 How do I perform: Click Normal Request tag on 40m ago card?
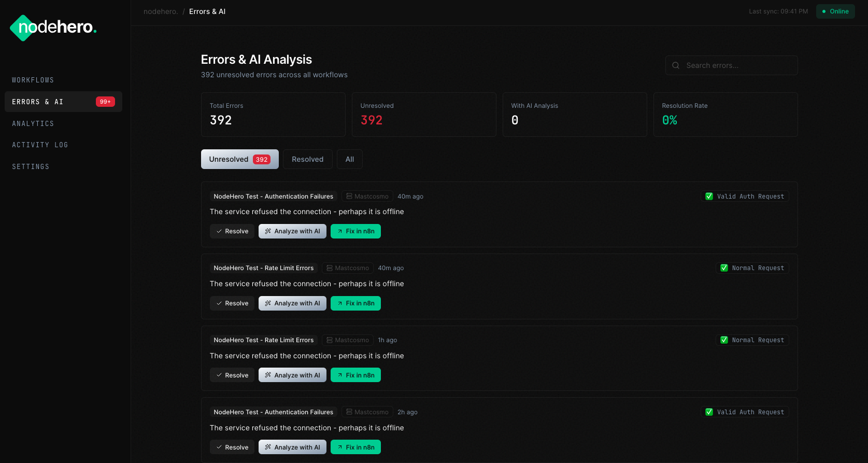pos(752,268)
